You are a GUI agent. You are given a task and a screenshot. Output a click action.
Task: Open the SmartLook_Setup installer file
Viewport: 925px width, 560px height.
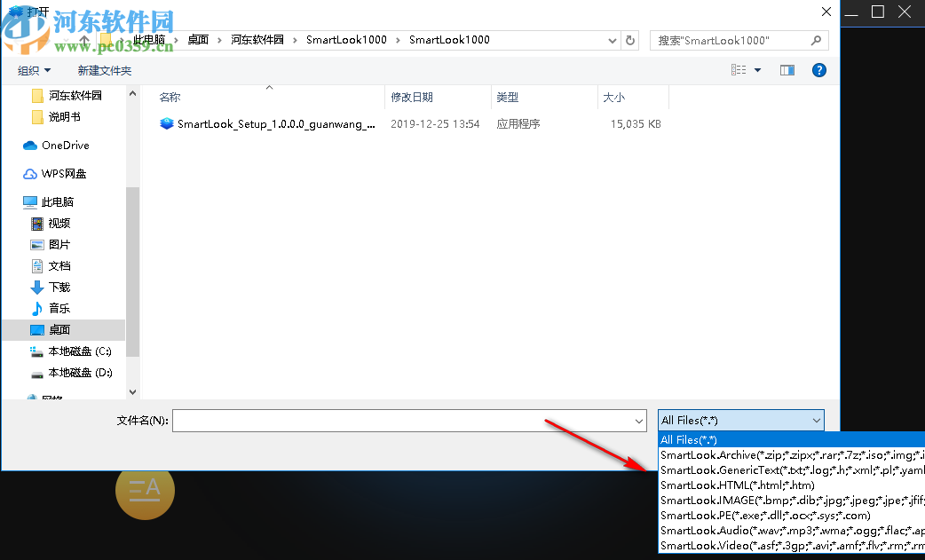(276, 123)
